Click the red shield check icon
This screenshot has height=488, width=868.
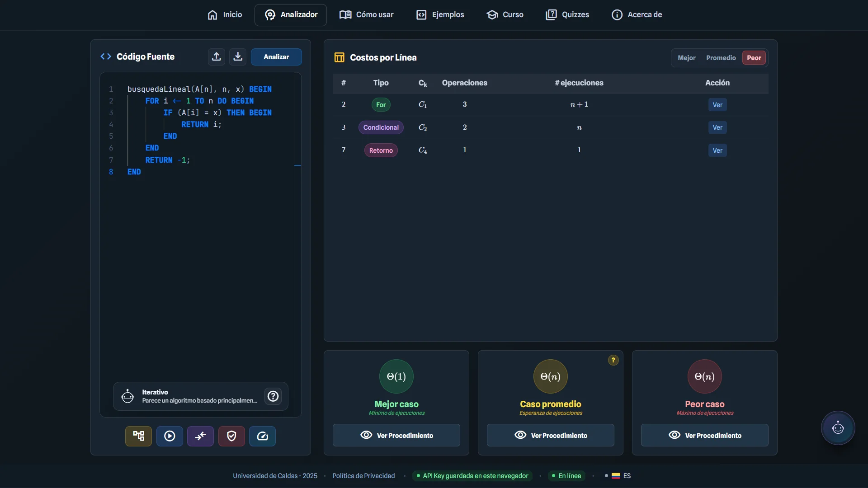231,436
